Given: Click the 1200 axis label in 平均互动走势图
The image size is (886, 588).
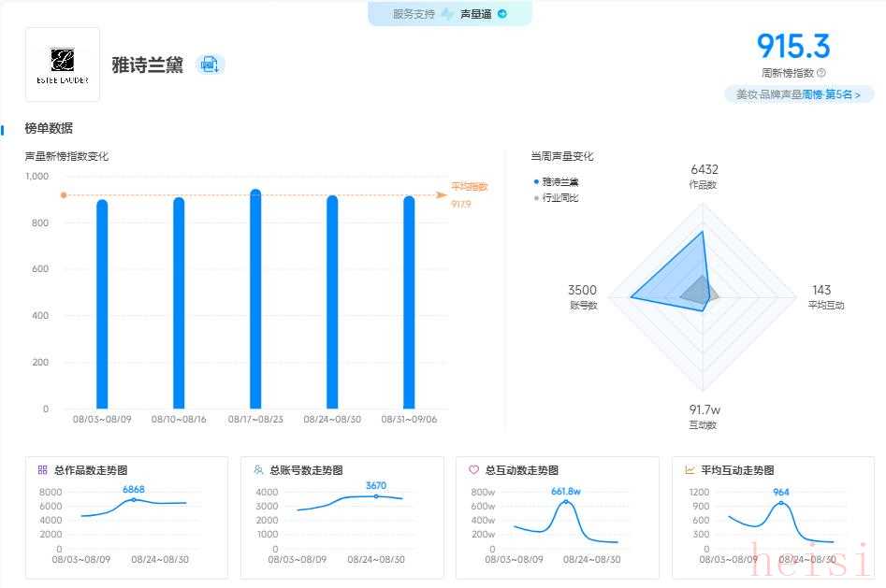Looking at the screenshot, I should point(699,492).
